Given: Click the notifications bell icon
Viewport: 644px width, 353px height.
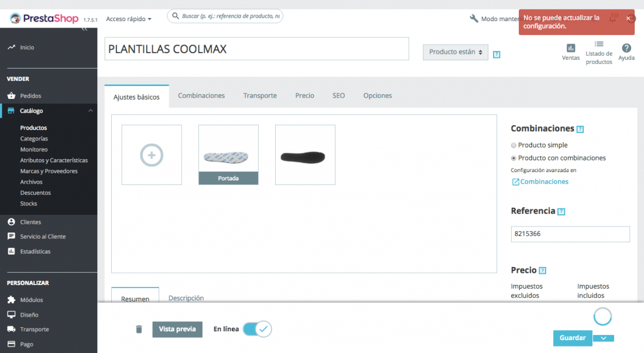Looking at the screenshot, I should 612,19.
